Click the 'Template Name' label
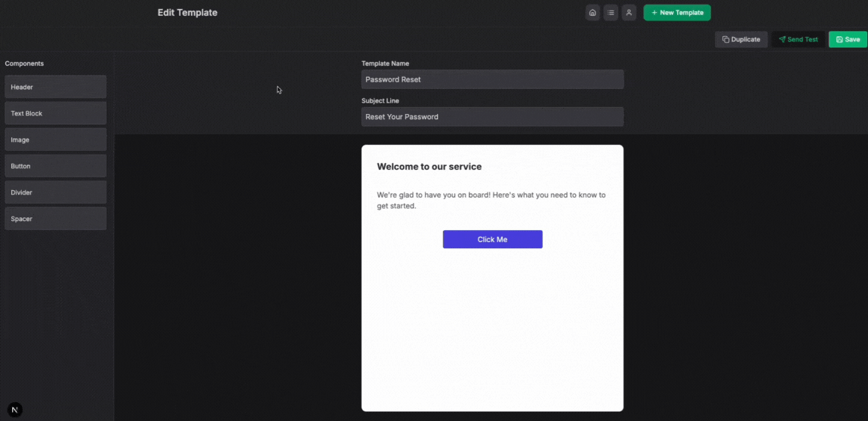868x421 pixels. [x=385, y=63]
